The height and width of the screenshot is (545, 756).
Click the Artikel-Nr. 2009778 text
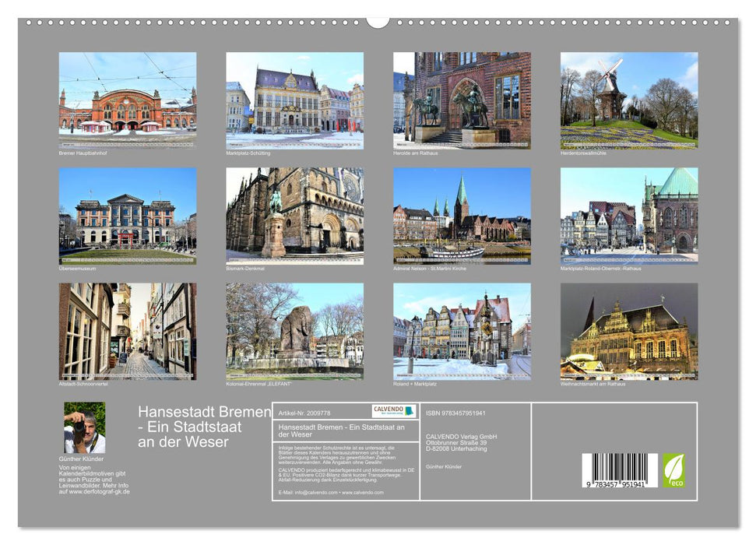click(x=304, y=413)
